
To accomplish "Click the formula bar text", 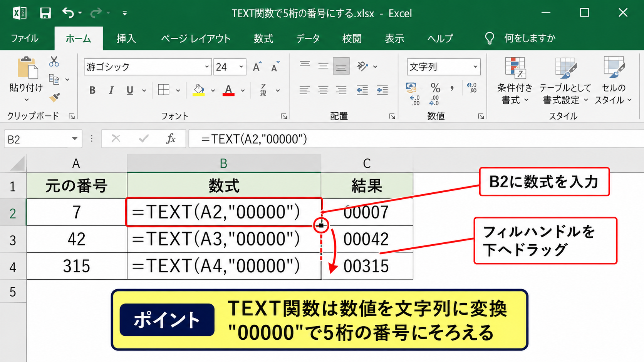I will point(254,139).
